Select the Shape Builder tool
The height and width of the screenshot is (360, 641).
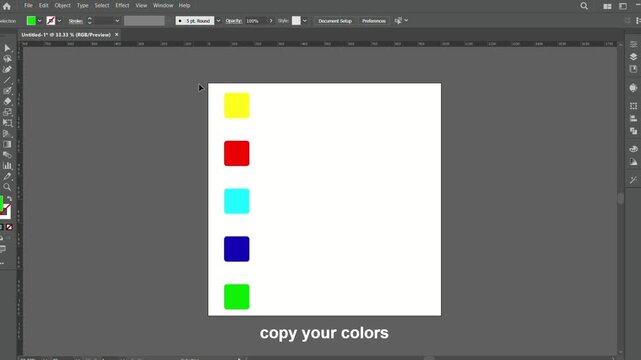(x=7, y=112)
